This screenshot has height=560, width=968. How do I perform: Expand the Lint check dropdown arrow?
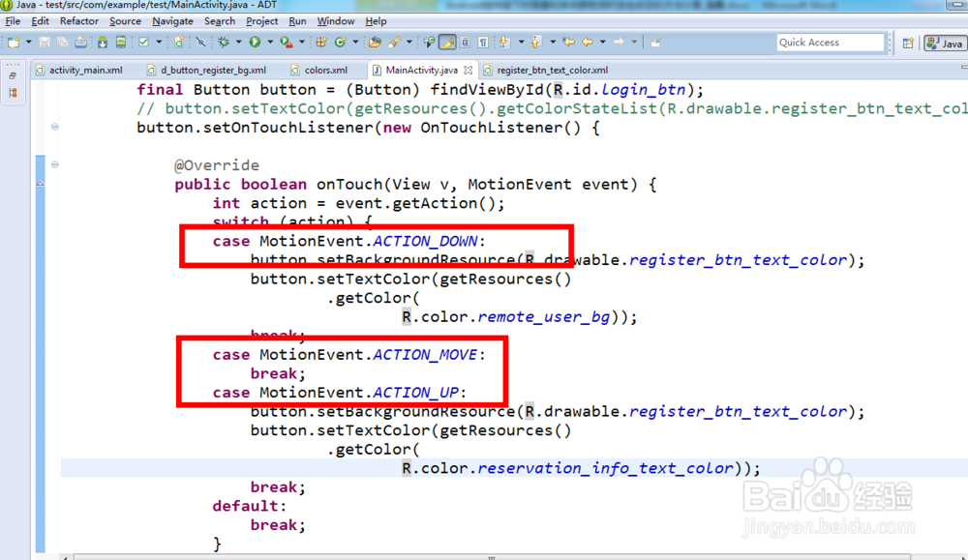tap(159, 42)
